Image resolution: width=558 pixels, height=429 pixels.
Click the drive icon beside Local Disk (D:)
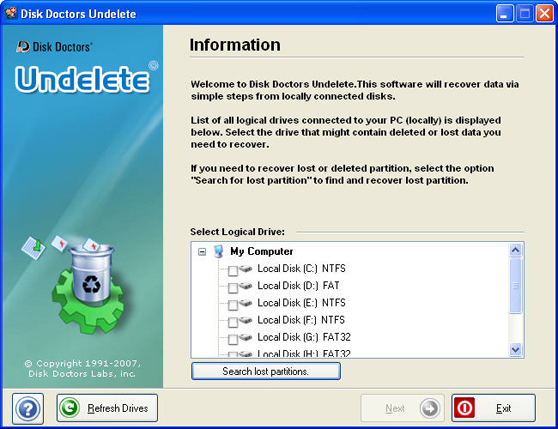pyautogui.click(x=246, y=285)
